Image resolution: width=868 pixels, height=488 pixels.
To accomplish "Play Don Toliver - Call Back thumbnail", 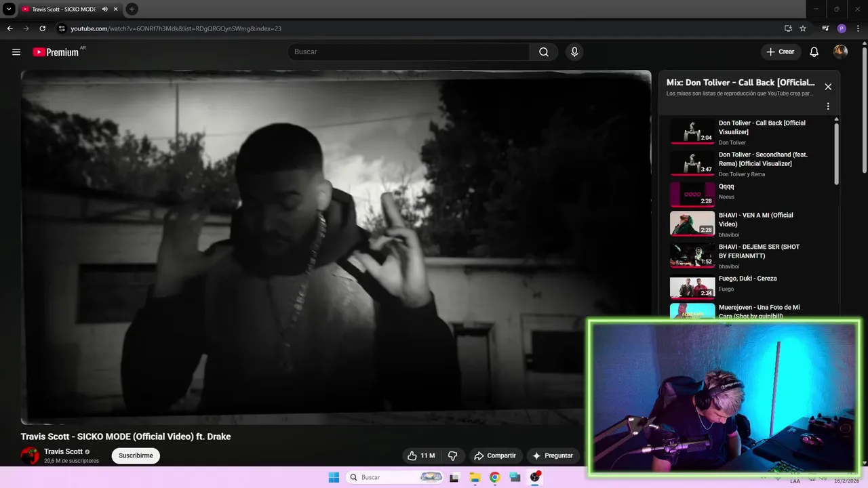I will [x=692, y=131].
